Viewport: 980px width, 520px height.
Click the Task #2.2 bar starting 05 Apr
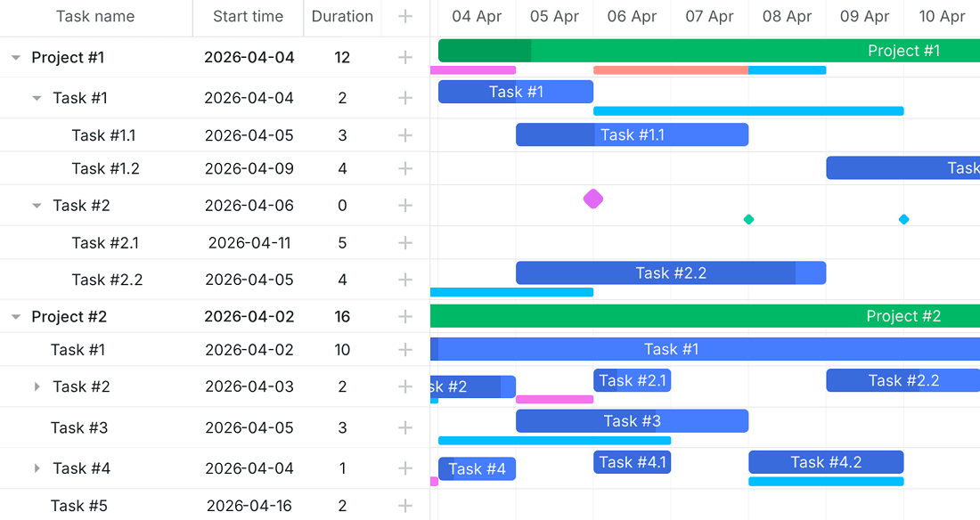671,273
